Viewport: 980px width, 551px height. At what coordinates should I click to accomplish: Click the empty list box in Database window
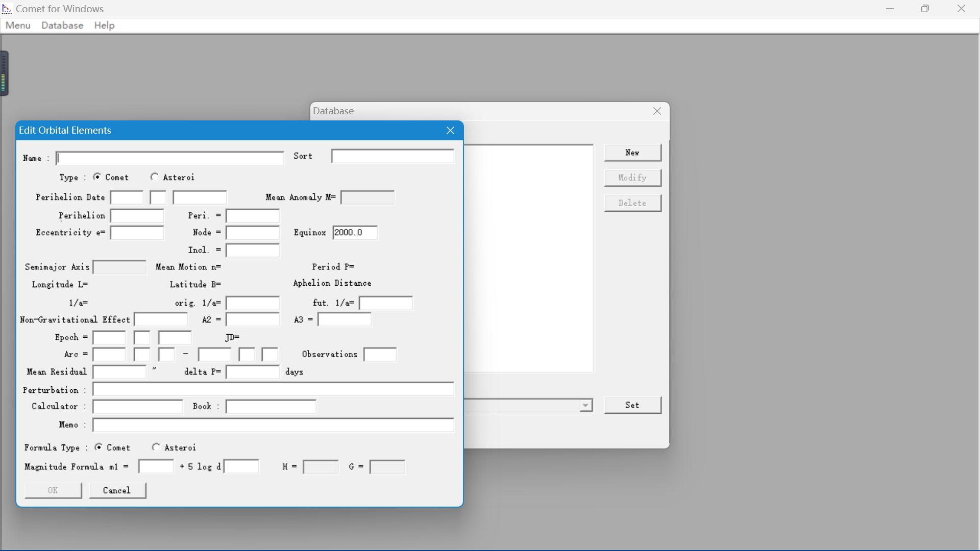[528, 259]
